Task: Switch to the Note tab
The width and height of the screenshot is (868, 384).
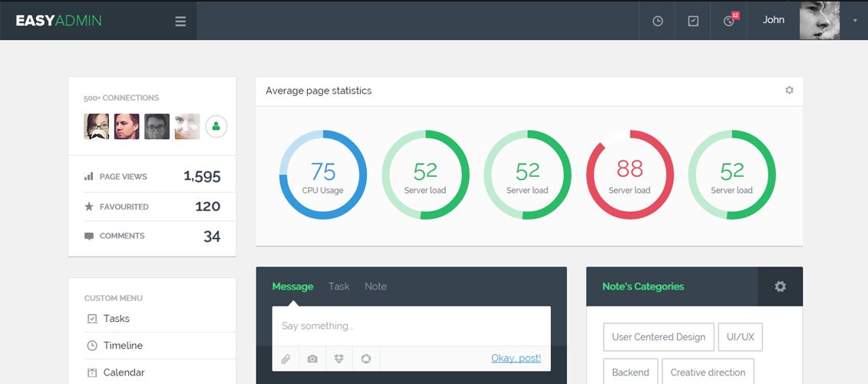Action: click(x=375, y=286)
